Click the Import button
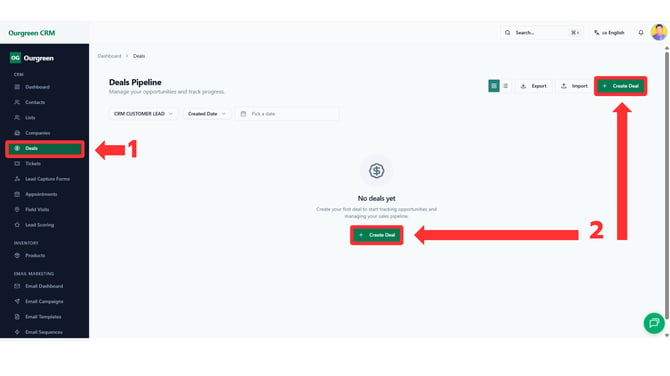 click(574, 86)
